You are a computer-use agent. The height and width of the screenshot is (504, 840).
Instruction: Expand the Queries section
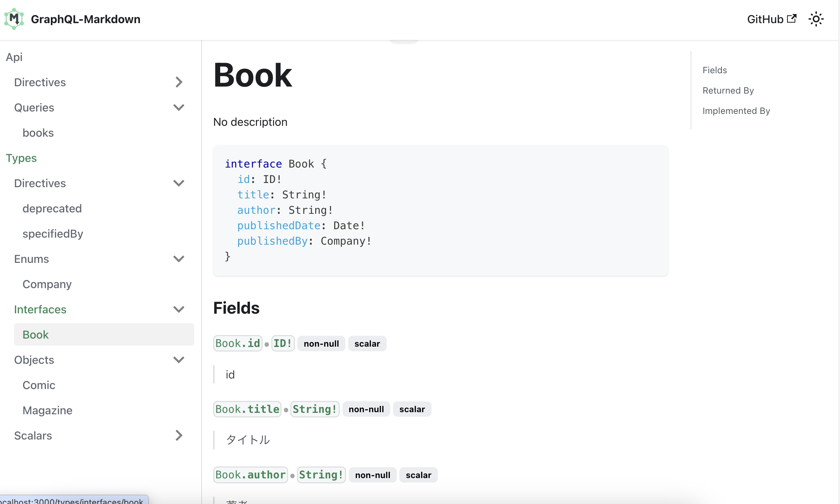click(x=179, y=107)
